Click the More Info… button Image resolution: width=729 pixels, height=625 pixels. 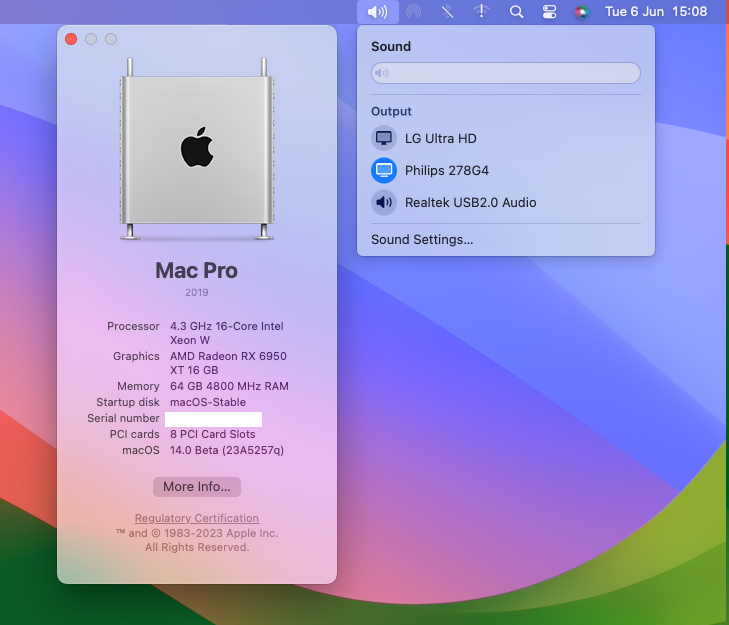click(197, 486)
